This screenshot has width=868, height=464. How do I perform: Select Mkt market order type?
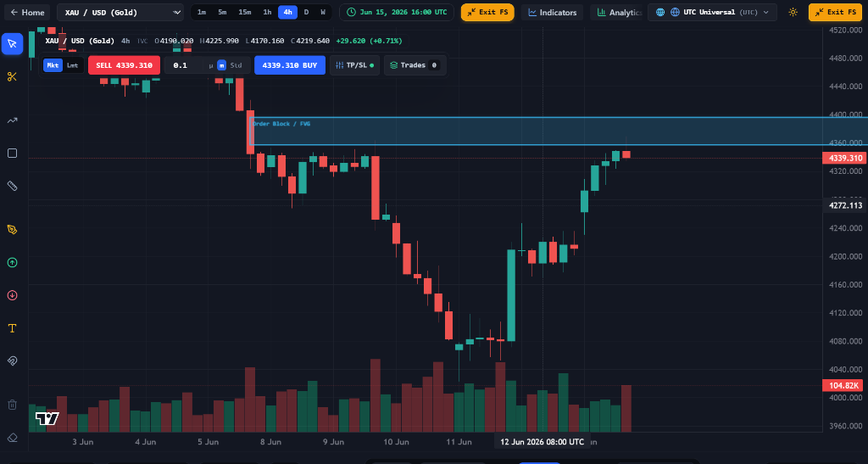tap(53, 65)
